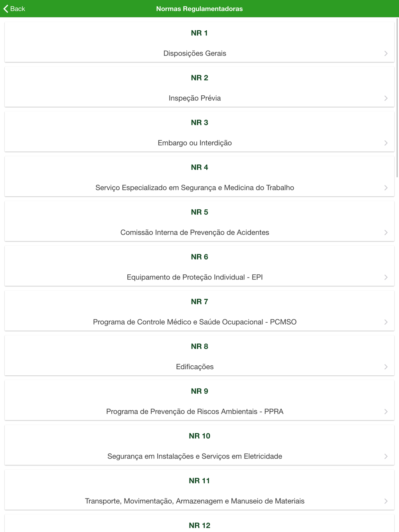Viewport: 399px width, 532px height.
Task: Click the arrow on the PPRA row
Action: click(386, 412)
